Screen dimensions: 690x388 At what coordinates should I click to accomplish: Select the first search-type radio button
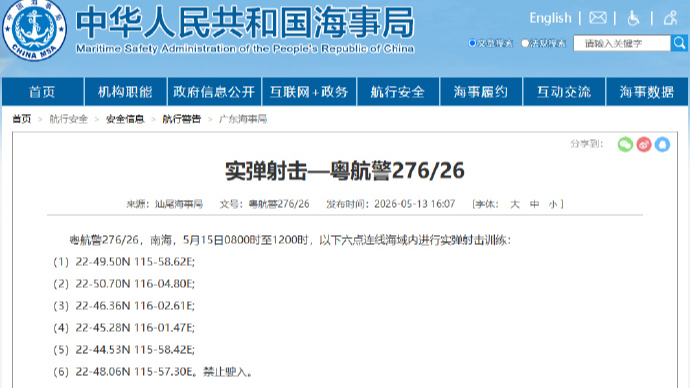point(472,43)
